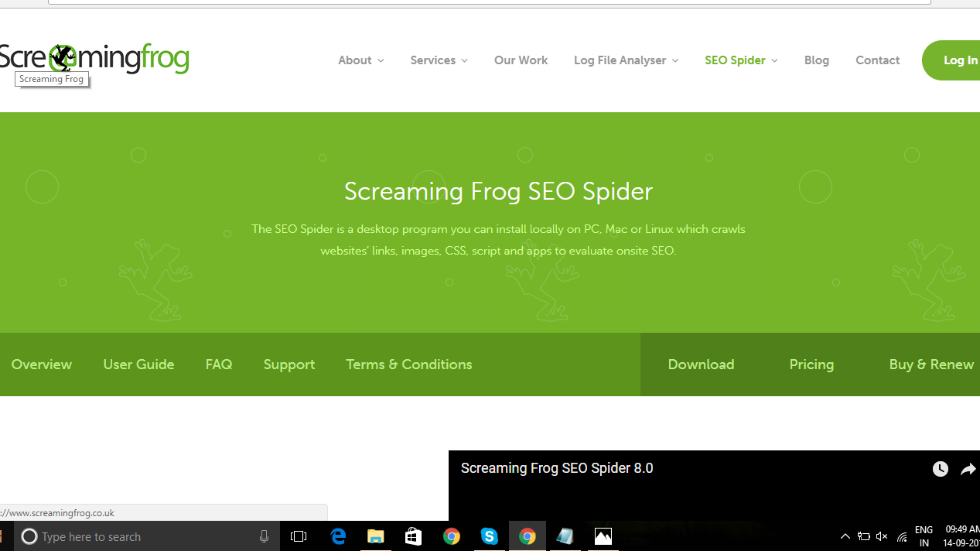This screenshot has width=980, height=551.
Task: Click the taskbar microphone icon
Action: click(265, 536)
